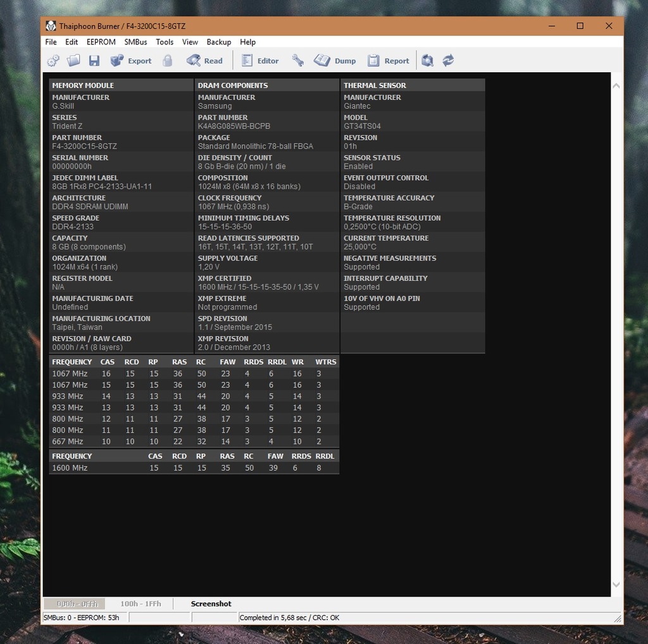The image size is (648, 644).
Task: Click the manufacturing location Taipei, Taiwan
Action: (77, 327)
